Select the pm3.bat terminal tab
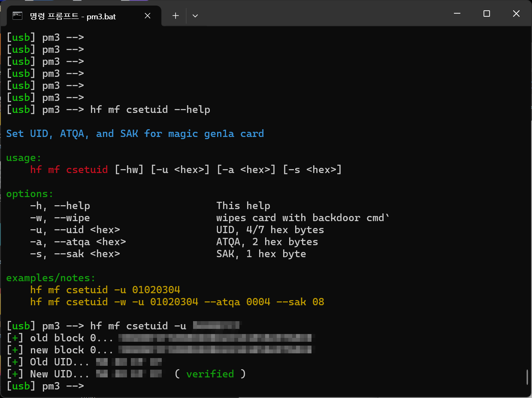Viewport: 532px width, 398px height. (x=84, y=16)
